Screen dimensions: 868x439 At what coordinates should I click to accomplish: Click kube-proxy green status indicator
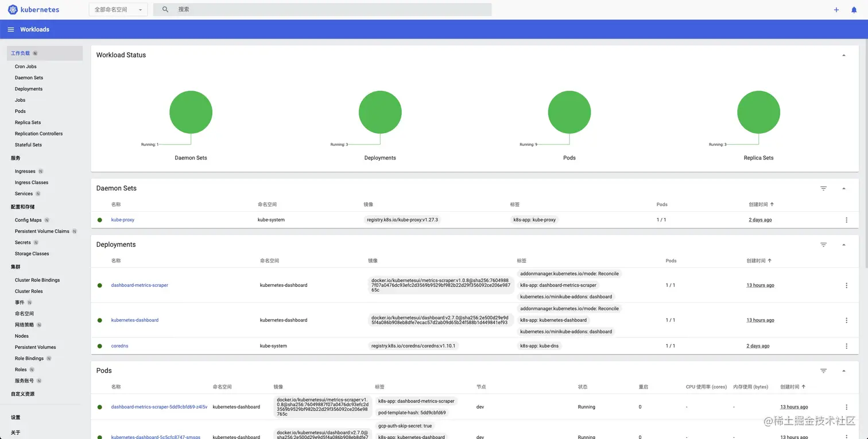[x=99, y=220]
